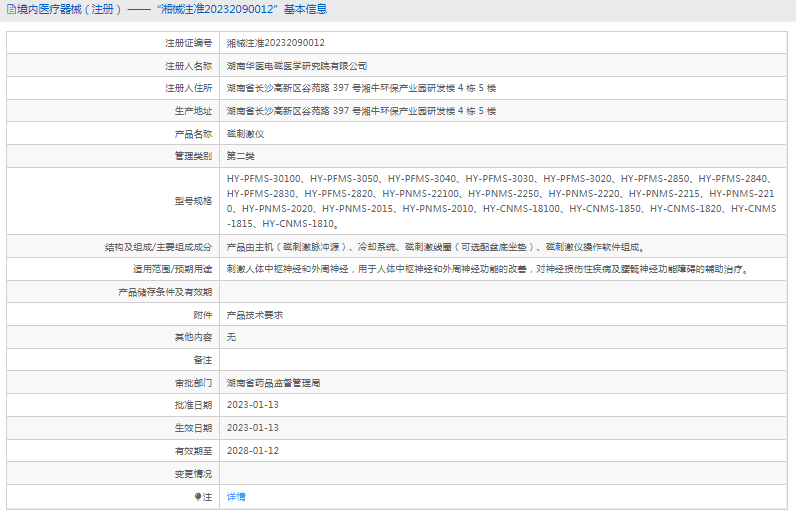Click the 变更情况 label
This screenshot has width=796, height=510.
(193, 474)
